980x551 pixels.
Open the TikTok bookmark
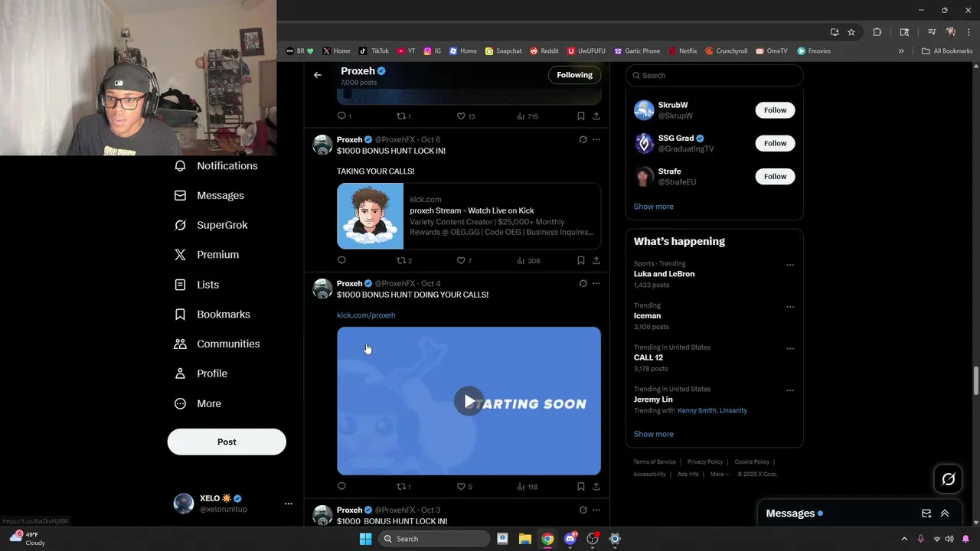point(374,51)
